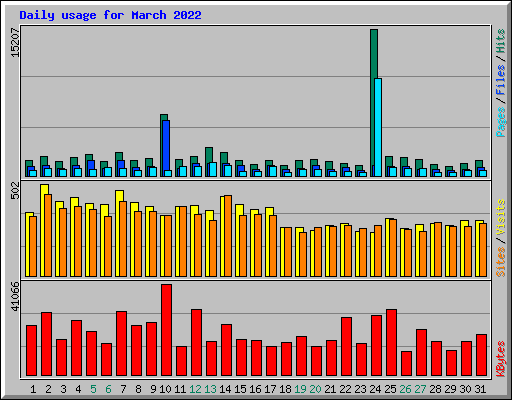Screen dimensions: 512x400
Task: Select the tallest red KBytes bar for day 10
Action: (166, 330)
